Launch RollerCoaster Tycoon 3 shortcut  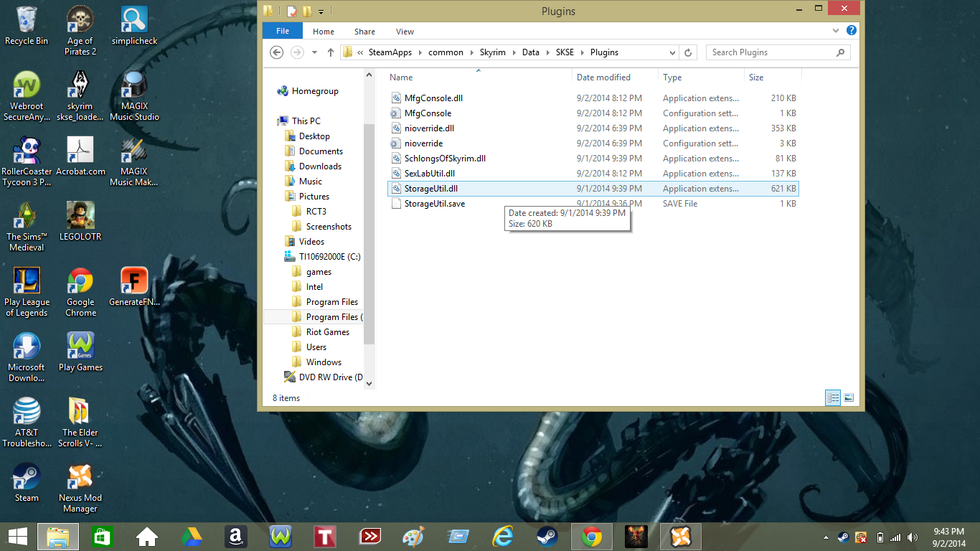[27, 161]
